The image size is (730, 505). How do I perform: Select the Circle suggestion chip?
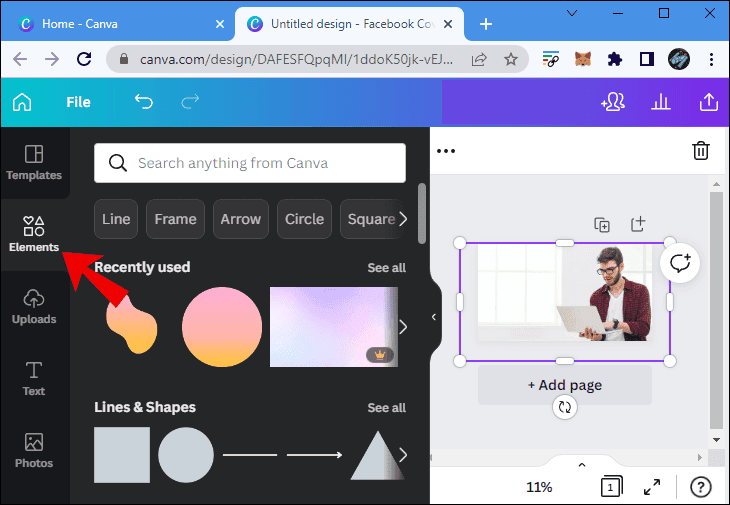click(x=304, y=219)
